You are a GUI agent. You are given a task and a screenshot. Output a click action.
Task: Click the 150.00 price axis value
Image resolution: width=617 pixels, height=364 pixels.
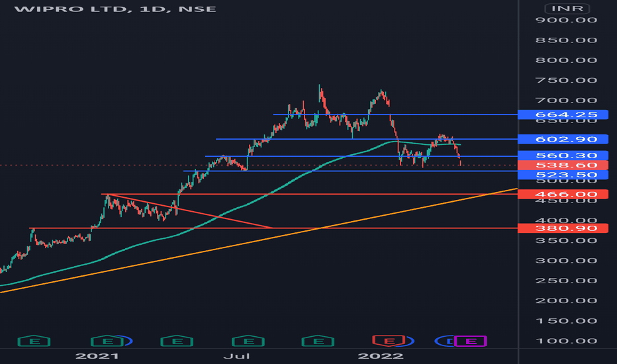click(x=566, y=321)
